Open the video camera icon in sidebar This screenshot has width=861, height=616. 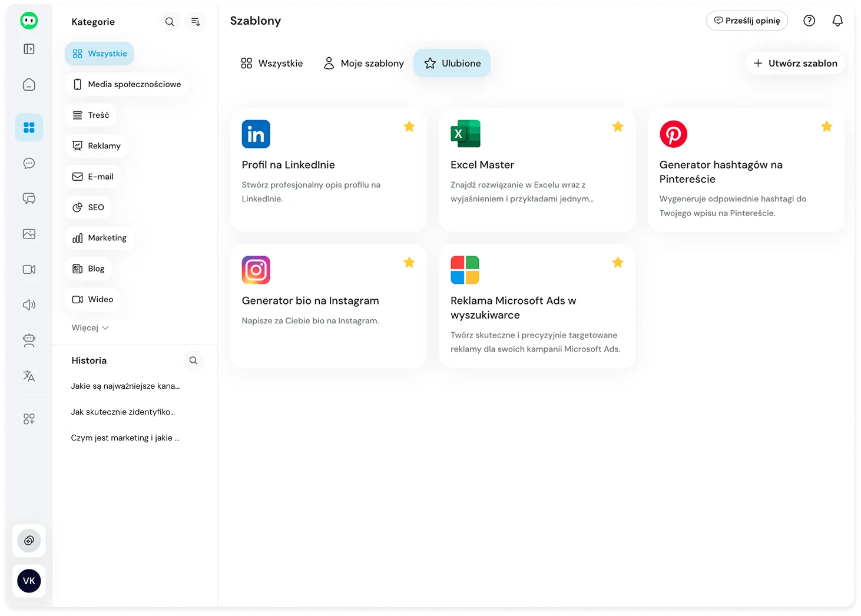(x=29, y=269)
